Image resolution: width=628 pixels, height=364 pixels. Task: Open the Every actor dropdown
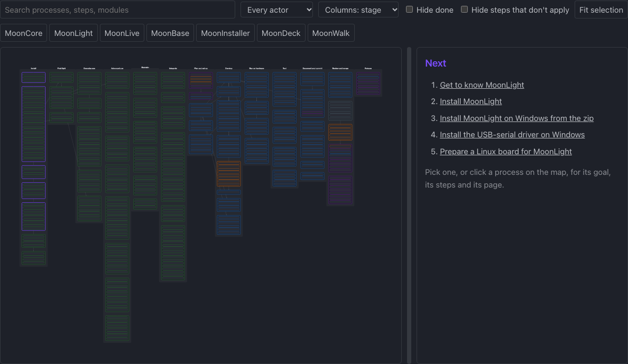[276, 10]
